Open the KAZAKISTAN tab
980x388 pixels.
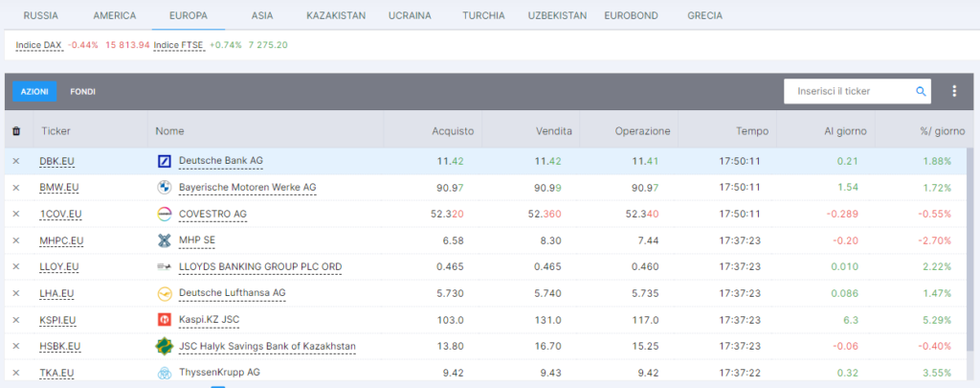click(x=336, y=15)
